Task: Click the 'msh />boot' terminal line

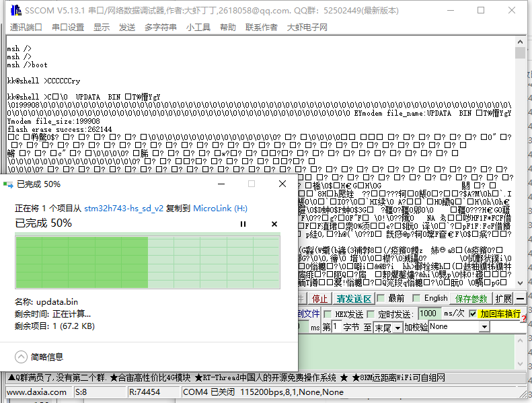Action: point(27,65)
